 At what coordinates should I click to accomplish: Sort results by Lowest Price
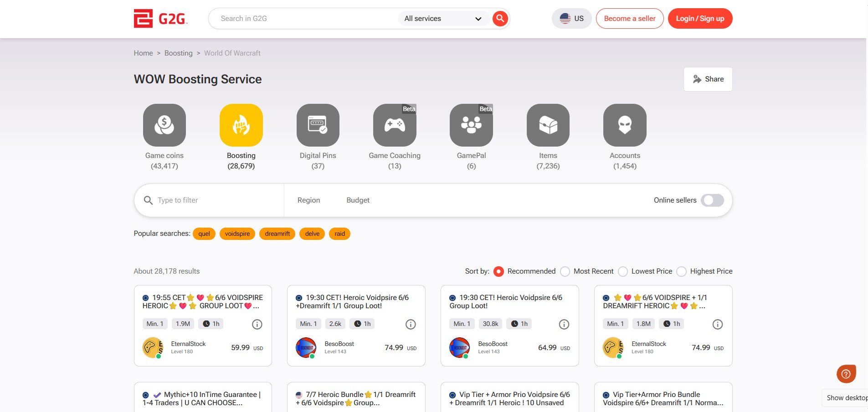pos(623,271)
